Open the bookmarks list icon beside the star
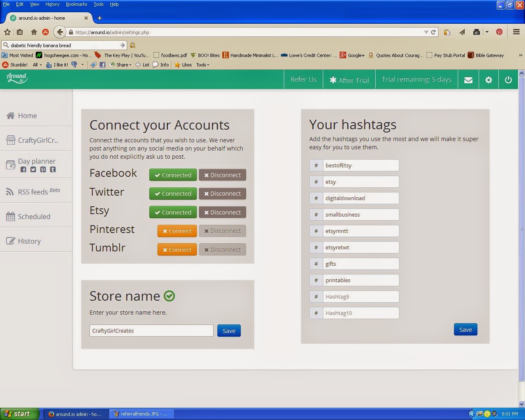525x420 pixels. pos(20,32)
